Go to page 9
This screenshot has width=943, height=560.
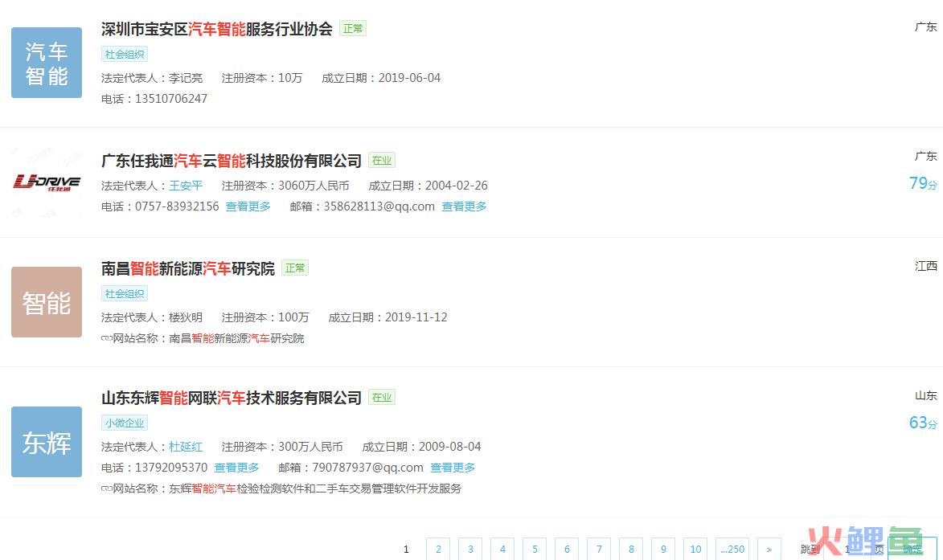663,550
